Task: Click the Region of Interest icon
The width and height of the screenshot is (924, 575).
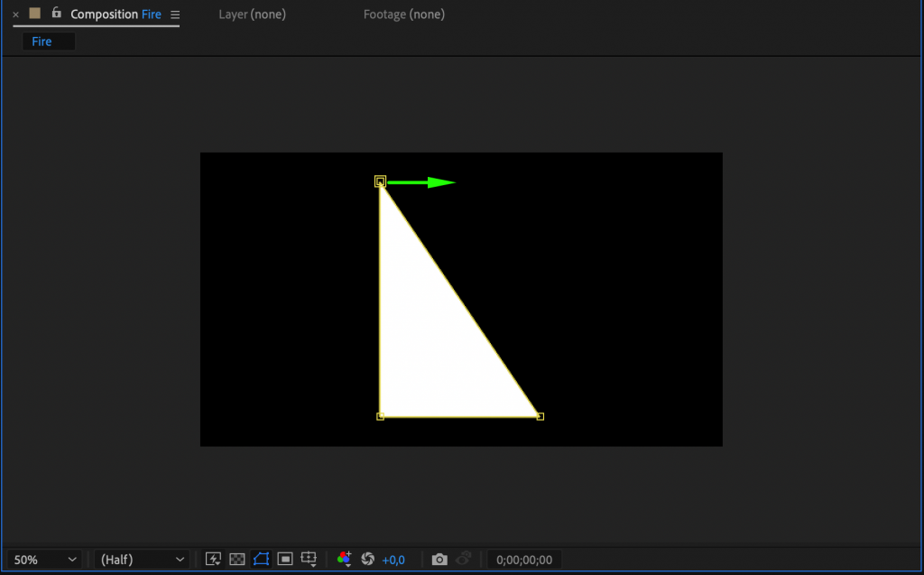Action: [x=285, y=559]
